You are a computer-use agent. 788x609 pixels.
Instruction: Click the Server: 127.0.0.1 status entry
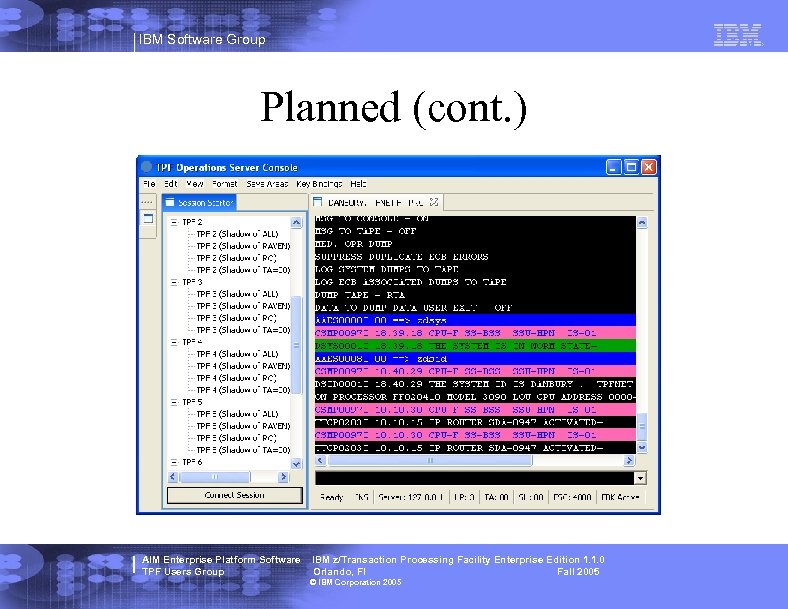click(411, 497)
